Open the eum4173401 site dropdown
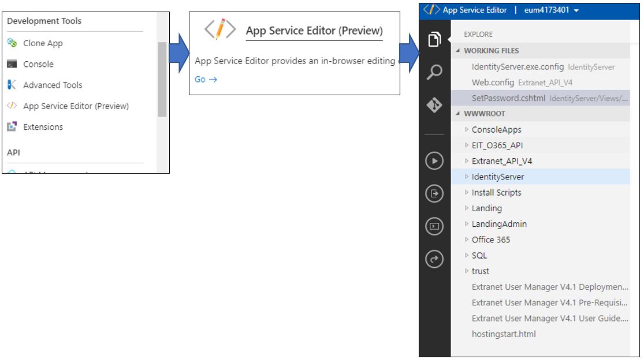The width and height of the screenshot is (644, 363). click(551, 10)
